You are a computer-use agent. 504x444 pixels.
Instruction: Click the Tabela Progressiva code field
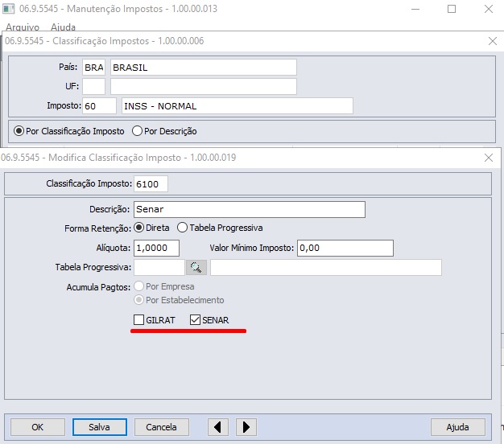pyautogui.click(x=159, y=267)
